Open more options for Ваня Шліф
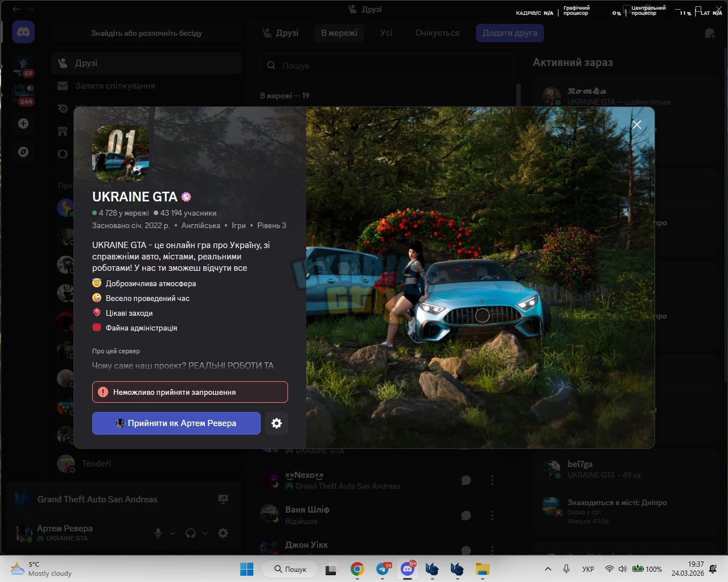This screenshot has width=728, height=582. [x=492, y=515]
